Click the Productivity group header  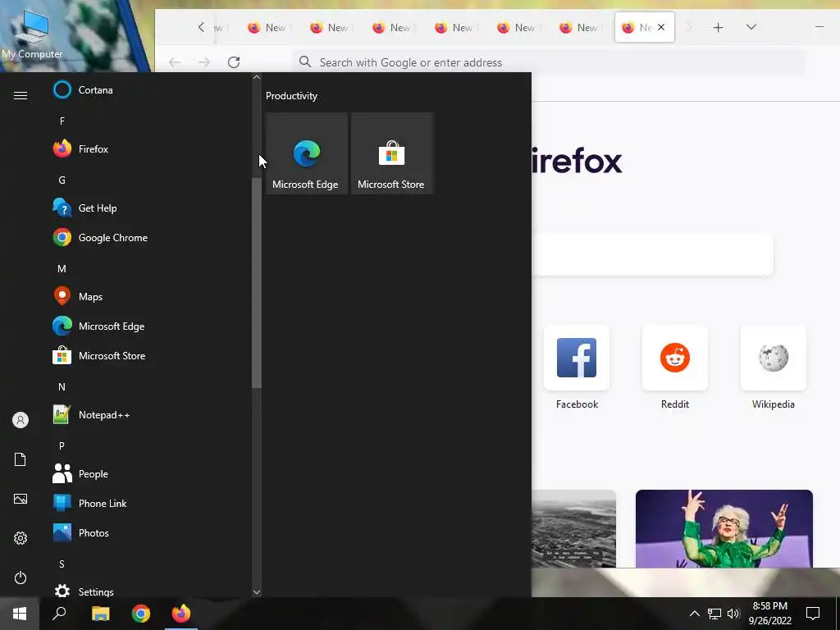(291, 96)
